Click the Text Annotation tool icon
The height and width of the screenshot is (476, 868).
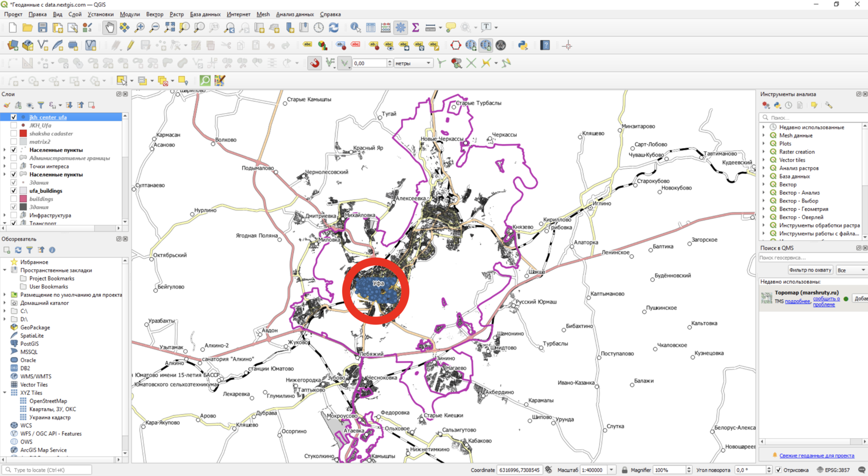(x=486, y=27)
